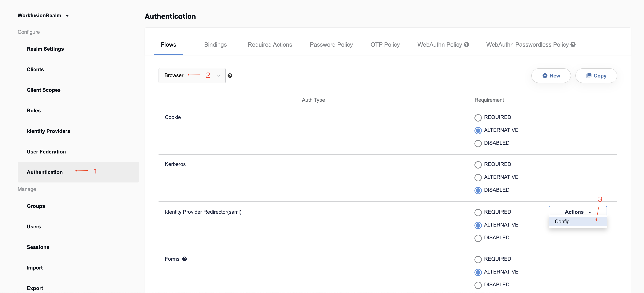The width and height of the screenshot is (644, 293).
Task: Choose Config from the Actions menu
Action: click(x=578, y=221)
